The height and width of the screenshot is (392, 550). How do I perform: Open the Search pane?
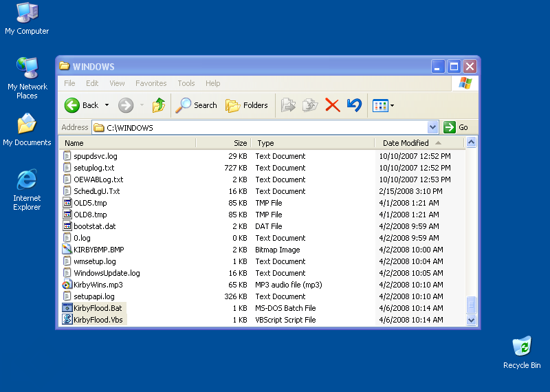tap(197, 105)
